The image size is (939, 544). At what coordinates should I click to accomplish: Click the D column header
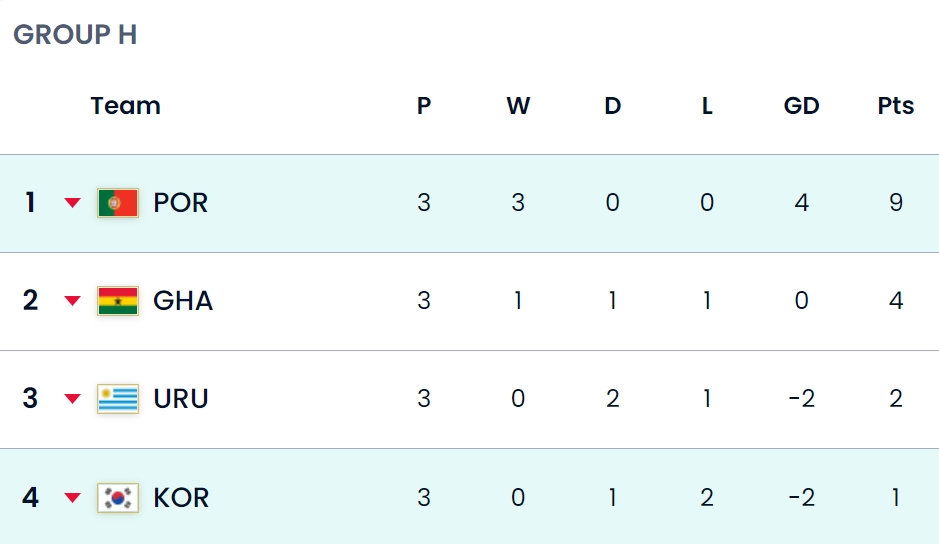613,106
